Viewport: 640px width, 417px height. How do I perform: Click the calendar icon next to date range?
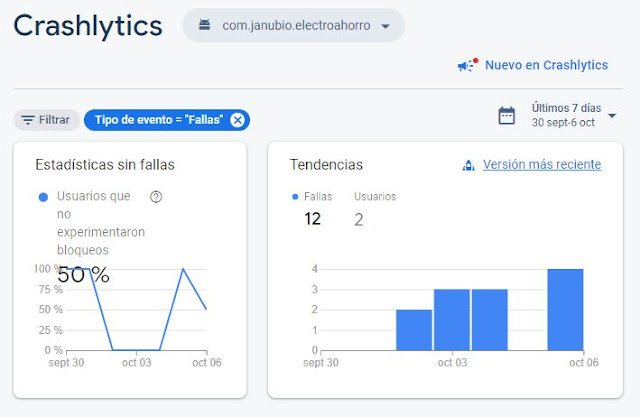[507, 115]
